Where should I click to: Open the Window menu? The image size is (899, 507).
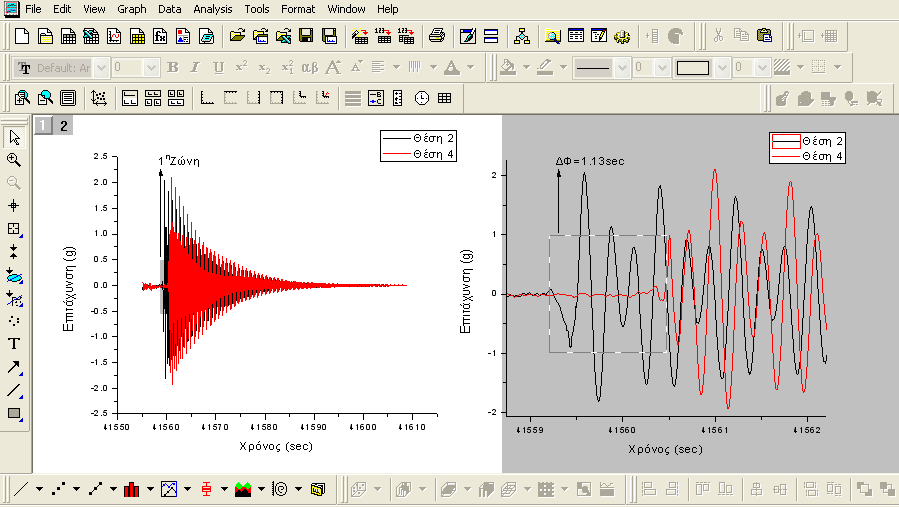pos(346,9)
